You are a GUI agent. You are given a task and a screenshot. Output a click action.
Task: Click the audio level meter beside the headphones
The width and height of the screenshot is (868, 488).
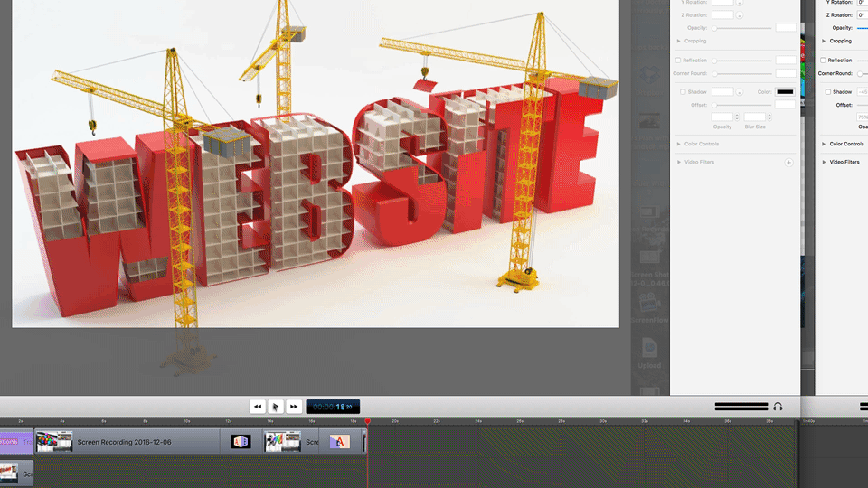point(741,407)
